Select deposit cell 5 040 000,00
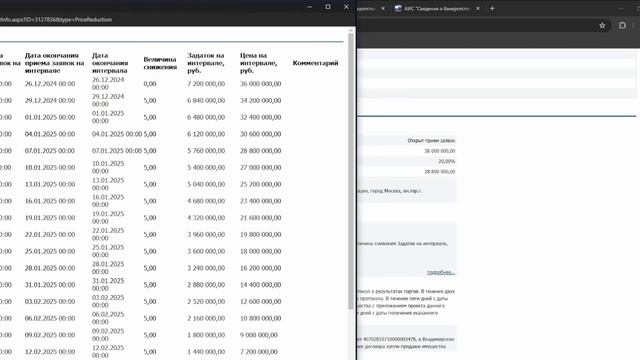 [x=206, y=184]
